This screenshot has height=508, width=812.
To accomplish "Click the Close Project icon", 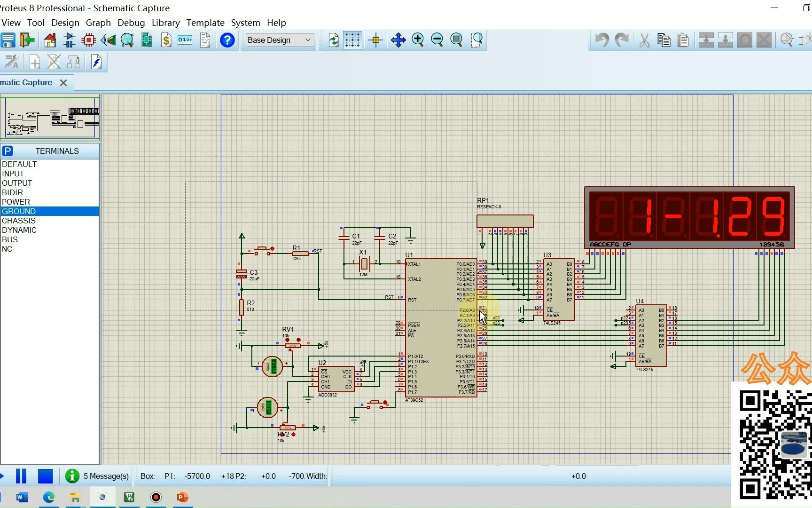I will click(x=27, y=40).
